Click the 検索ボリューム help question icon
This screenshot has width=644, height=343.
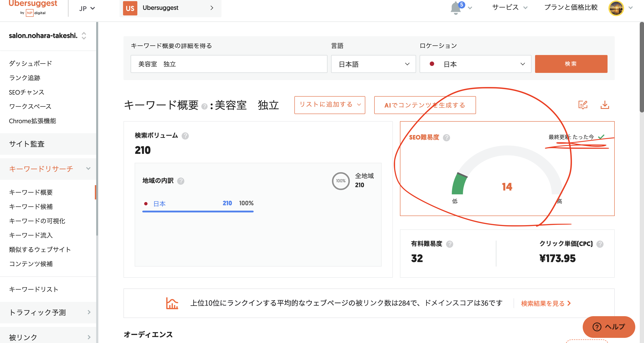185,136
